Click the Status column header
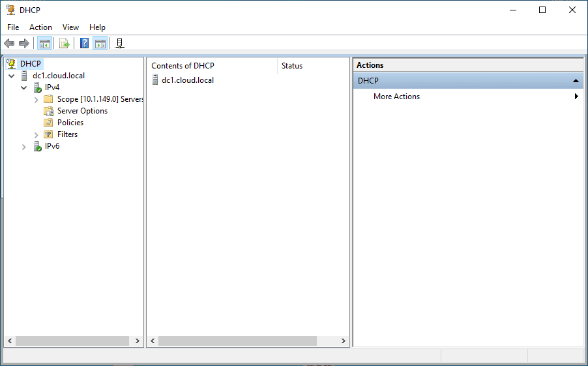588x366 pixels. [x=313, y=66]
